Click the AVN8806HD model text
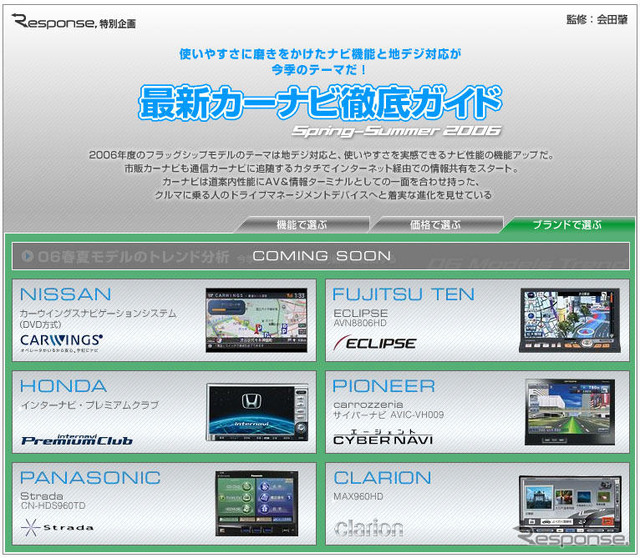The width and height of the screenshot is (640, 558). coord(360,323)
